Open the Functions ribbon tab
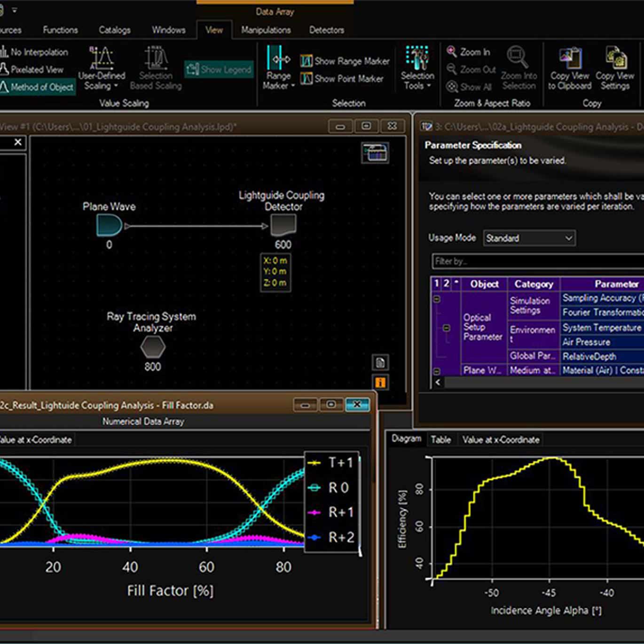Viewport: 644px width, 644px height. pyautogui.click(x=60, y=30)
